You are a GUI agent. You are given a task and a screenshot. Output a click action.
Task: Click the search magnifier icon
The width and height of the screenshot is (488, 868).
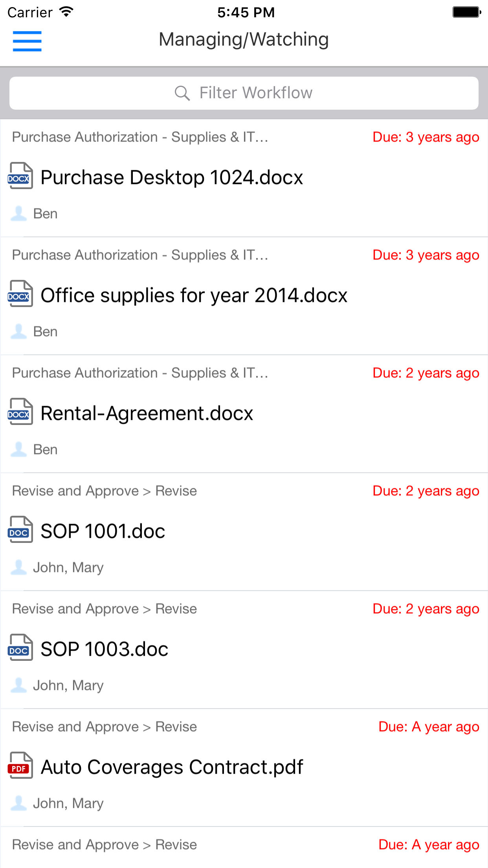point(182,93)
